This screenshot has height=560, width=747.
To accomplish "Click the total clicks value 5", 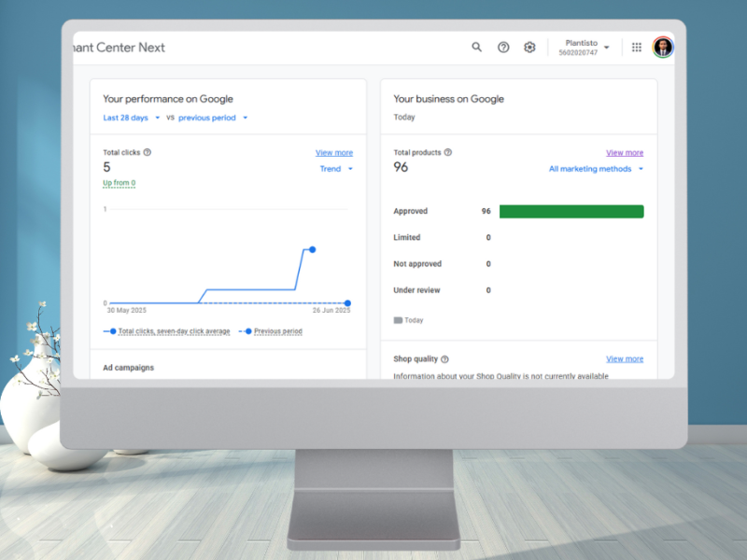I will click(106, 167).
